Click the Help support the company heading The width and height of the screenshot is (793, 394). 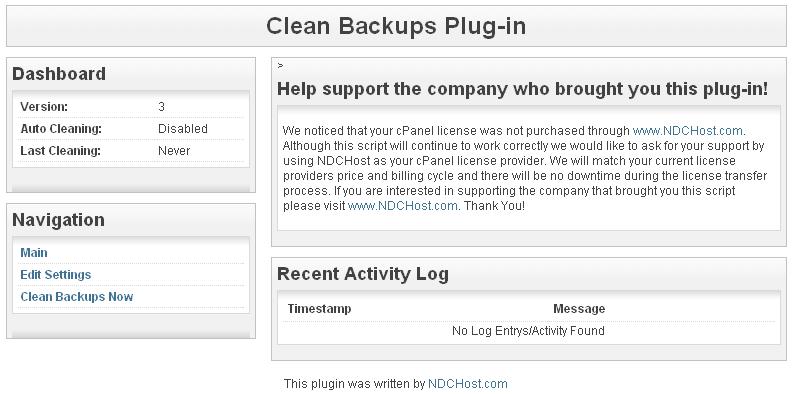(523, 89)
